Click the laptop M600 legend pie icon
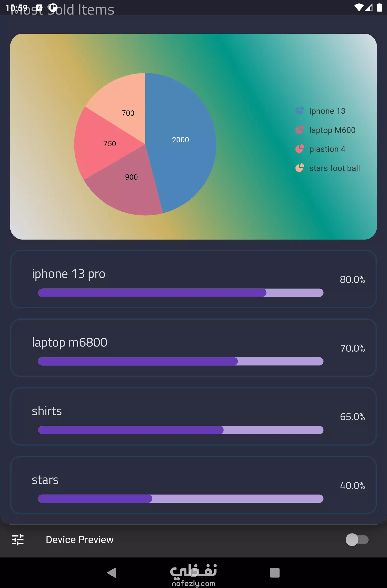The image size is (387, 588). pyautogui.click(x=300, y=130)
